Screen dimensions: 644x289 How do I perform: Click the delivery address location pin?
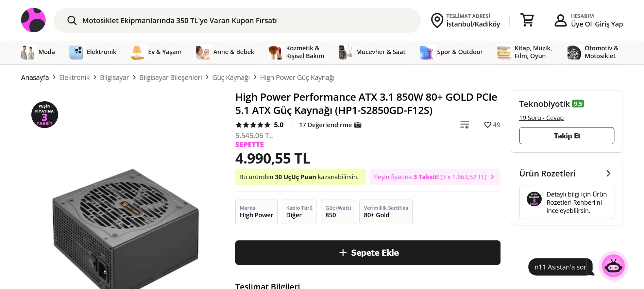tap(437, 20)
